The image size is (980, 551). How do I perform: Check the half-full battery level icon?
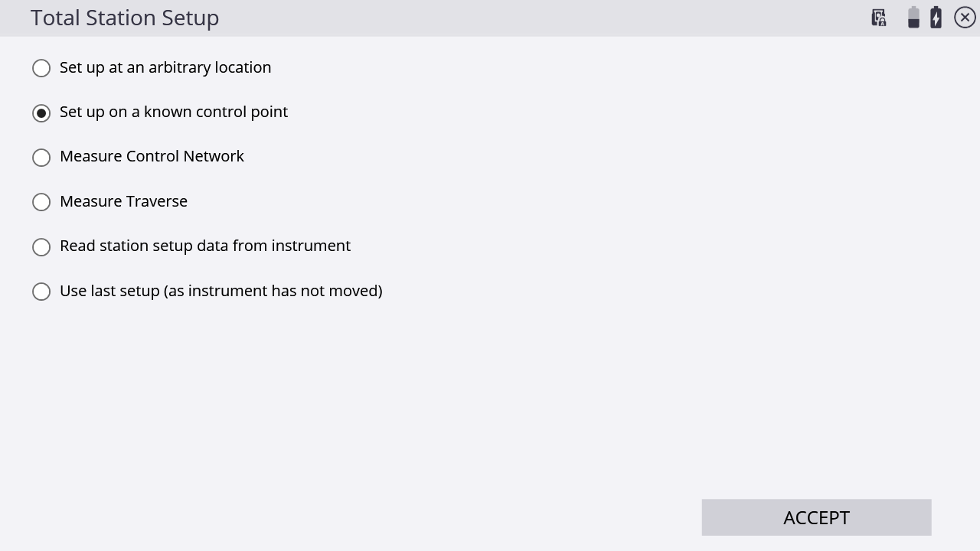point(913,18)
